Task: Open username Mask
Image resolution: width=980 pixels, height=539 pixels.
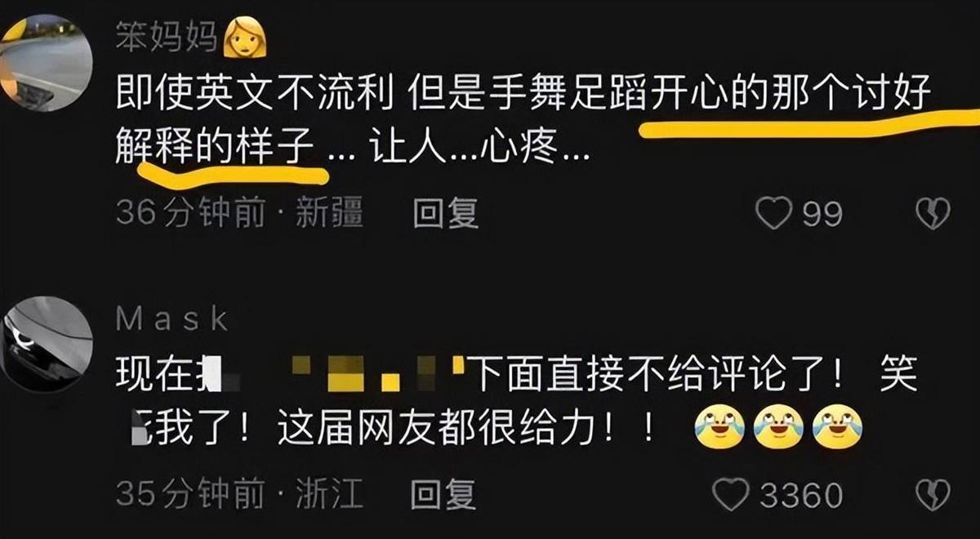Action: pos(172,320)
